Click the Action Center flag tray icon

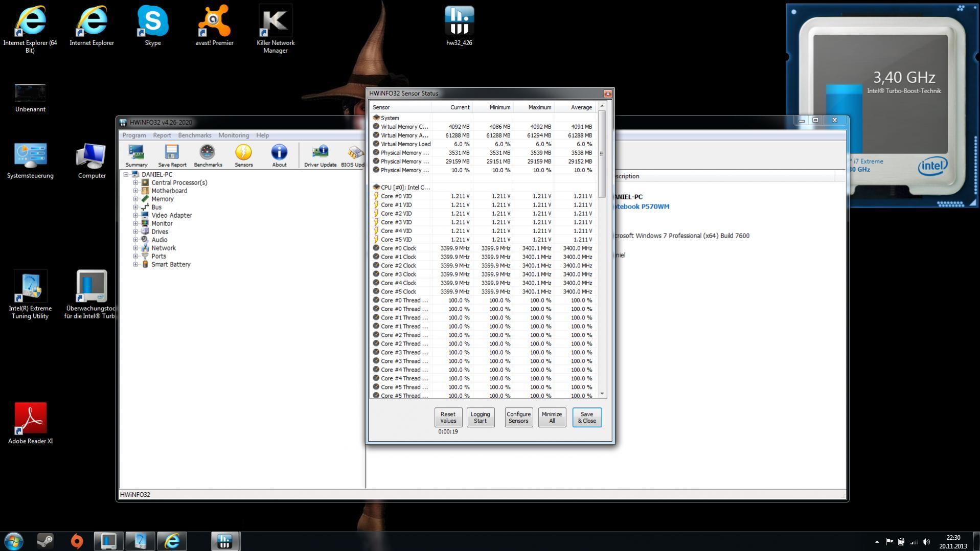(889, 542)
